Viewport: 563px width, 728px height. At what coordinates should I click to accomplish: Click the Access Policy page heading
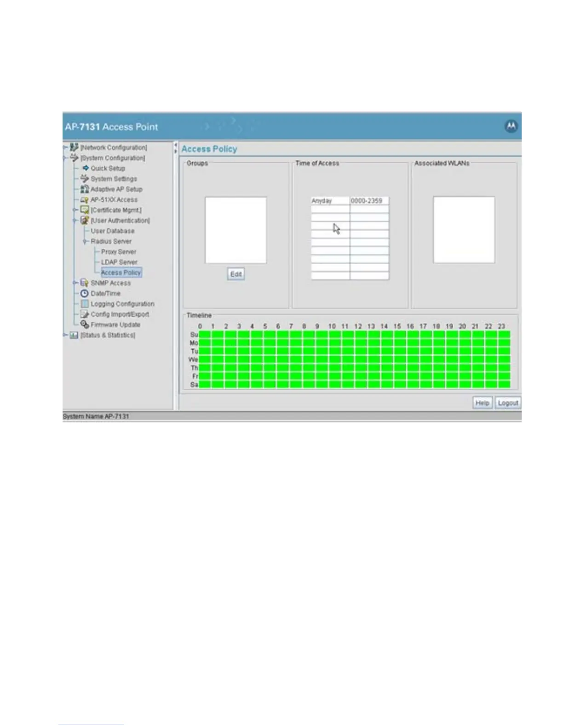pos(209,149)
